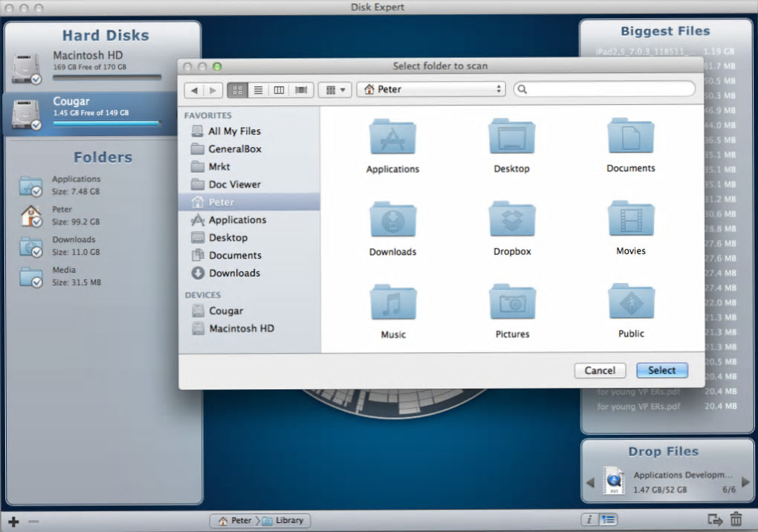758x532 pixels.
Task: Toggle the checkmark on Macintosh HD disk
Action: click(x=36, y=79)
